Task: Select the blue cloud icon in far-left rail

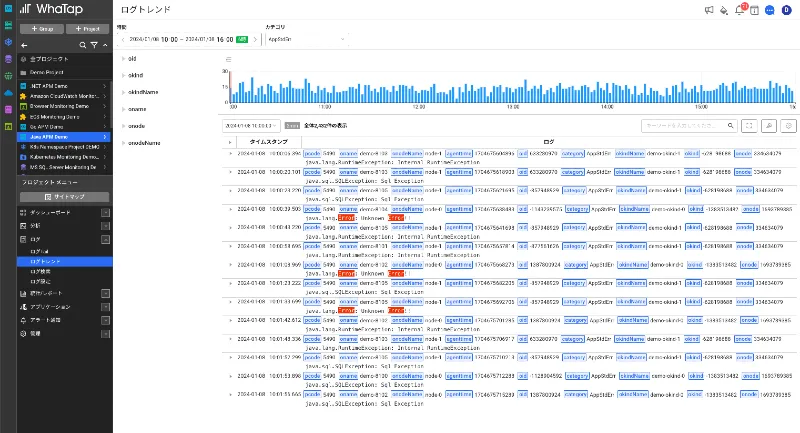Action: 8,93
